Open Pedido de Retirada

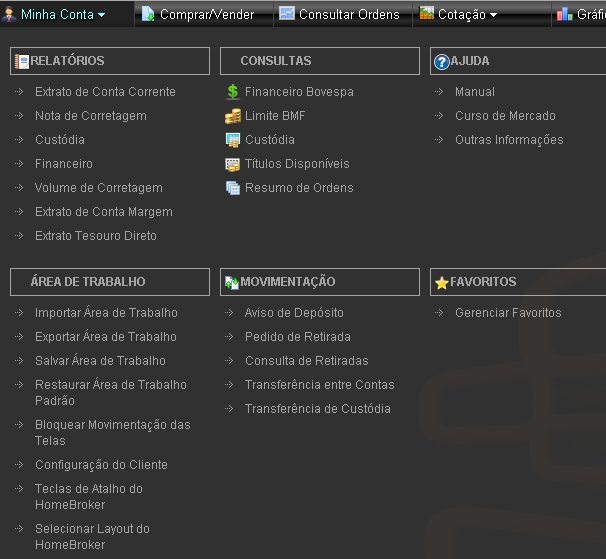pyautogui.click(x=298, y=337)
